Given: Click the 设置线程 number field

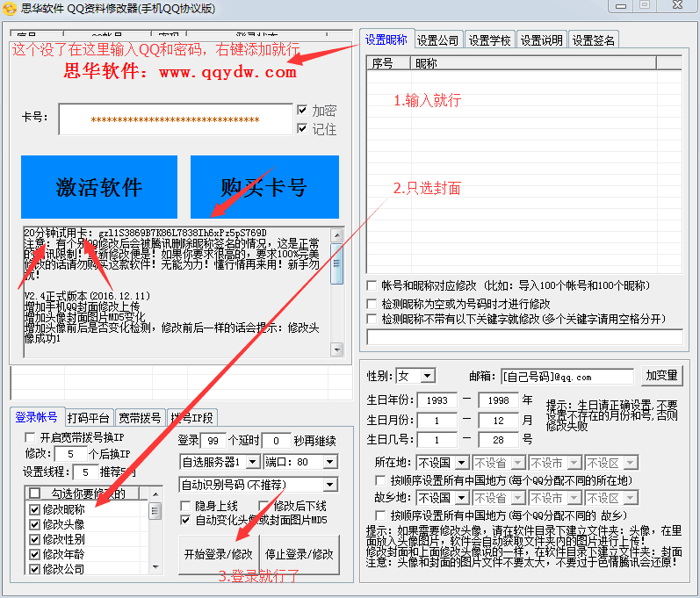Looking at the screenshot, I should (x=85, y=472).
